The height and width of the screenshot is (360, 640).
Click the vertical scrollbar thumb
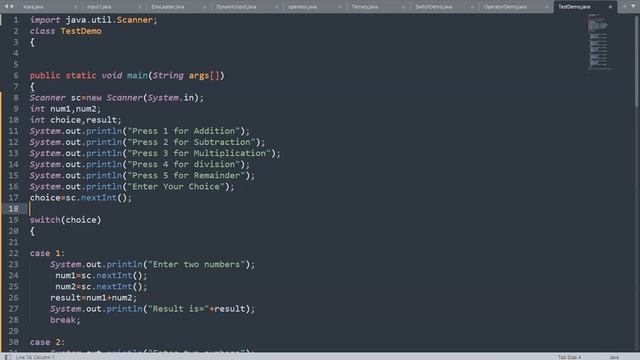(x=637, y=61)
